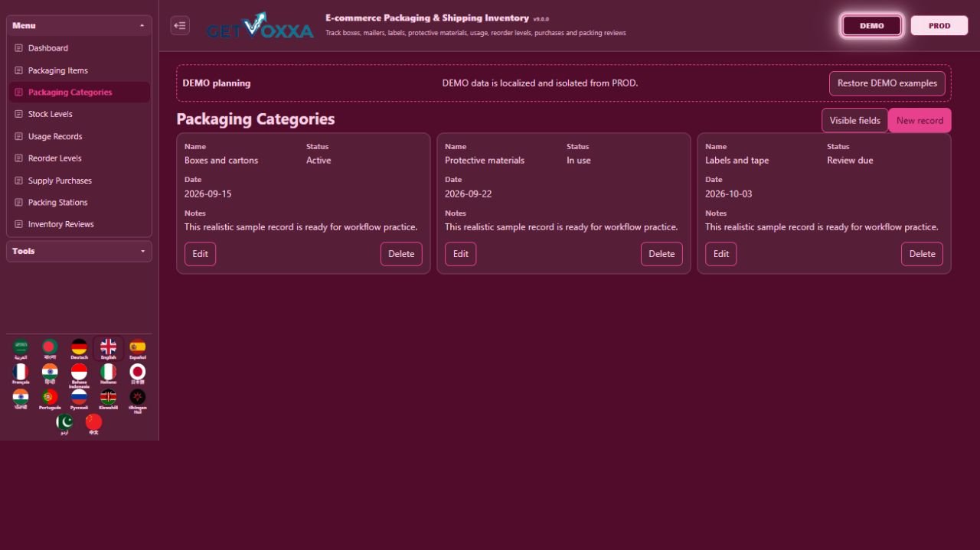Select the Deutsch flag
Image resolution: width=980 pixels, height=550 pixels.
(79, 349)
